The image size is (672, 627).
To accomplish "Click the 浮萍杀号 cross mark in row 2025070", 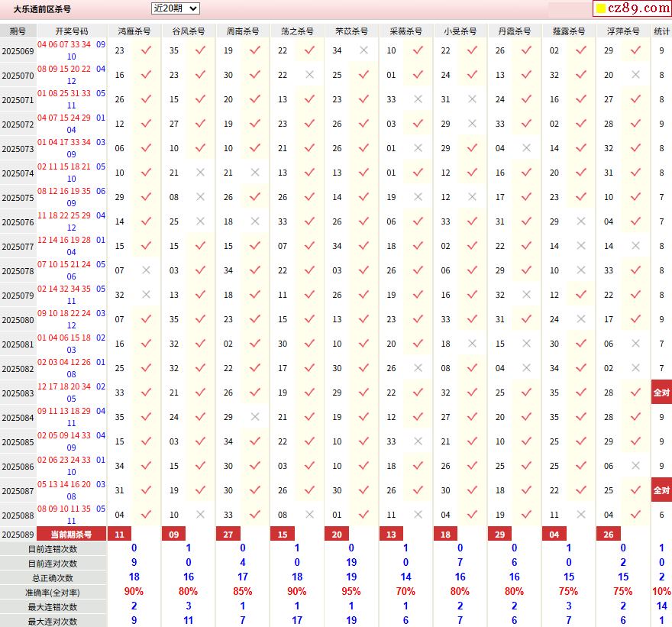I will tap(635, 75).
